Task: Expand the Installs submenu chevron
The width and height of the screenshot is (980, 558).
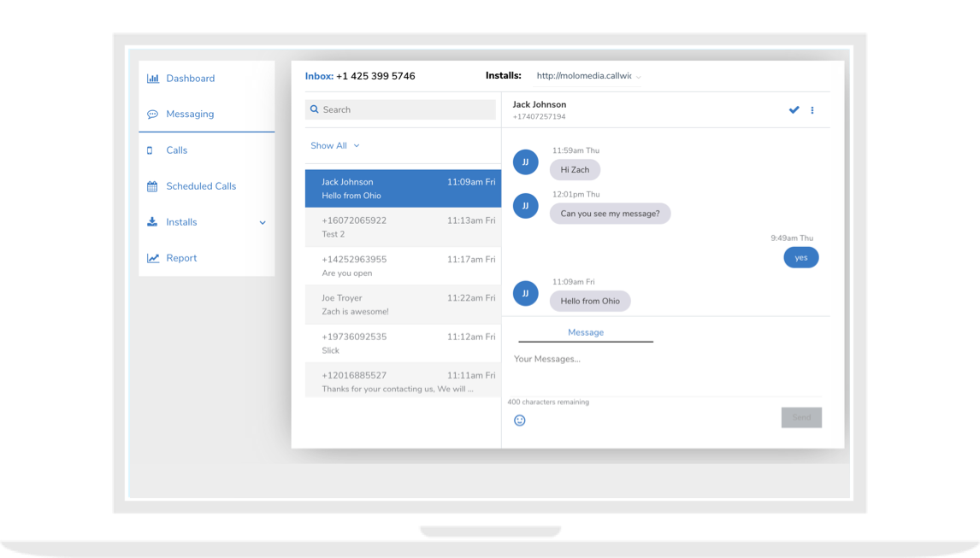Action: tap(263, 223)
